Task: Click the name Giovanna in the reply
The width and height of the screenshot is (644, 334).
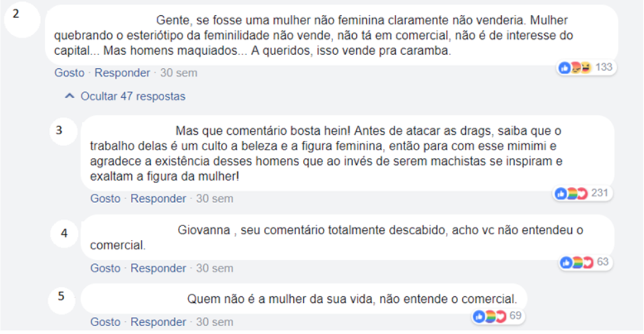Action: pyautogui.click(x=204, y=230)
